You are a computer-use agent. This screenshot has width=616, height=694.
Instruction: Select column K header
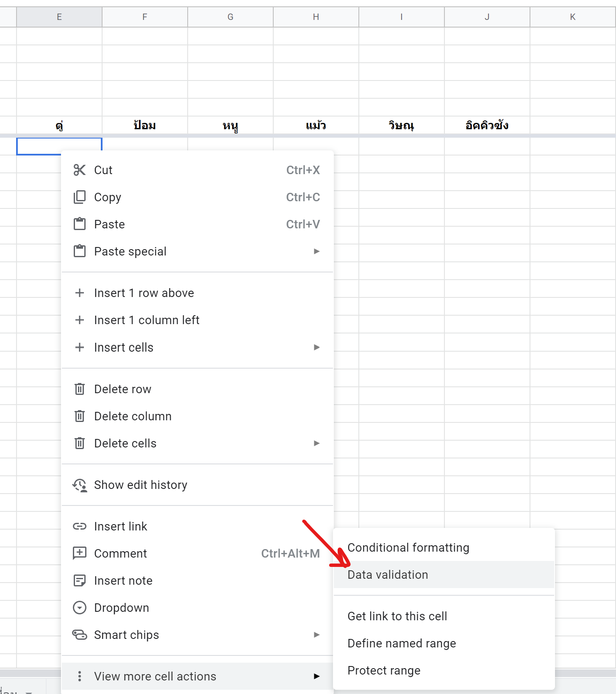click(x=573, y=17)
